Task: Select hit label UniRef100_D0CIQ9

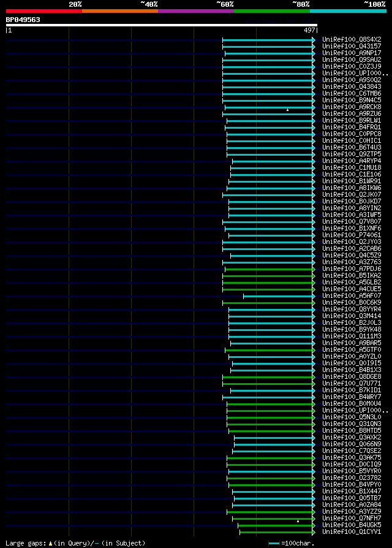Action: click(x=352, y=465)
